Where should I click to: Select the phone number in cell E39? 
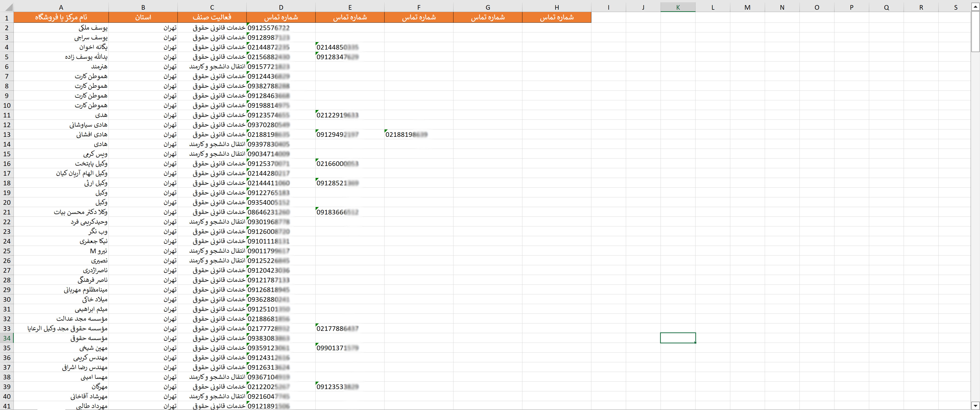click(350, 387)
